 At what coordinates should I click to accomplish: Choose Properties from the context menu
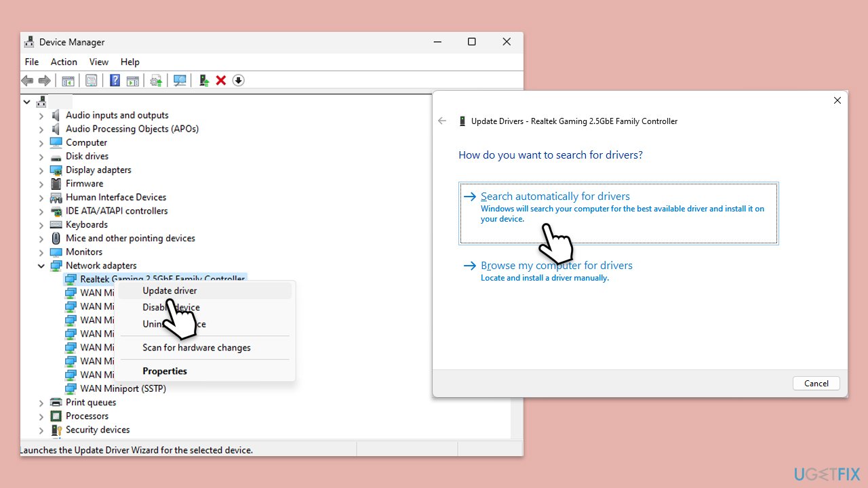[x=205, y=371]
